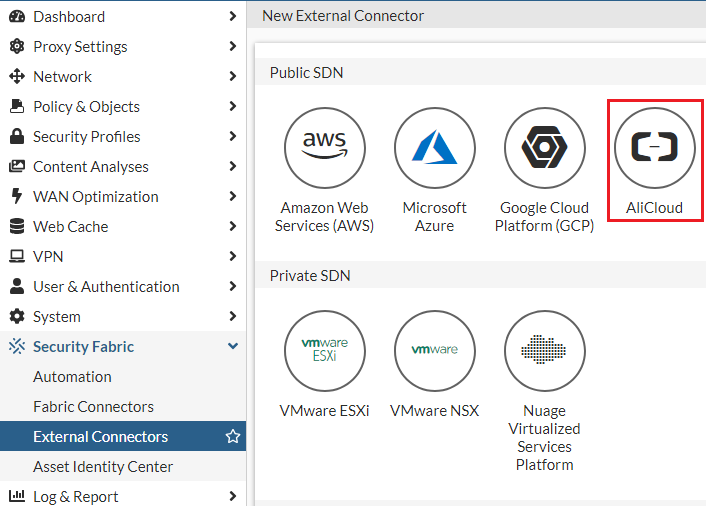Image resolution: width=706 pixels, height=506 pixels.
Task: Expand the Network menu chevron
Action: point(233,77)
